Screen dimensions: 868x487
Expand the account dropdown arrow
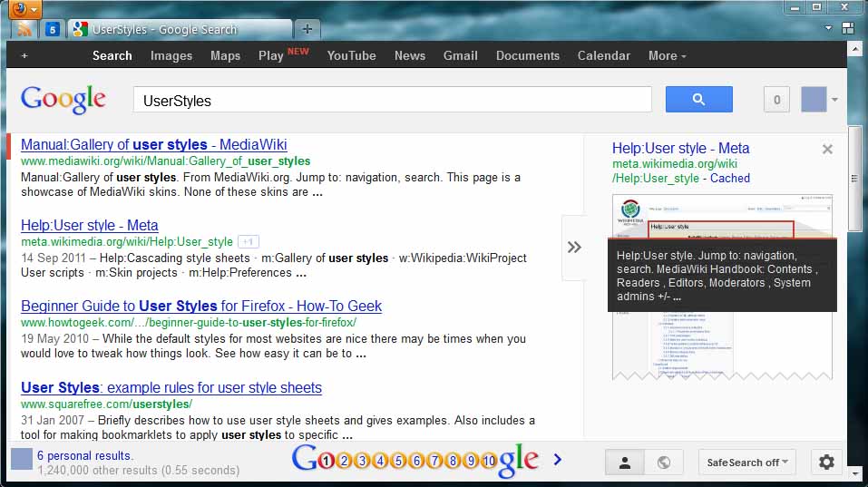click(x=834, y=100)
